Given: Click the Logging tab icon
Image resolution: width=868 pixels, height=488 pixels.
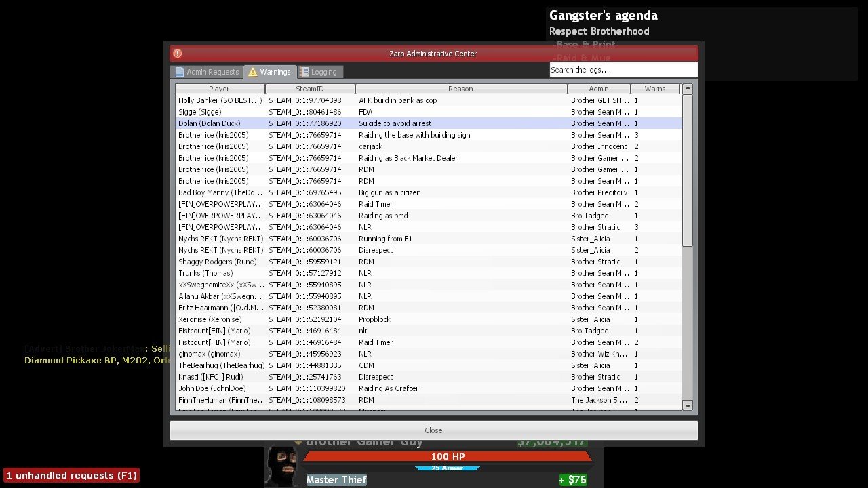Looking at the screenshot, I should click(305, 72).
